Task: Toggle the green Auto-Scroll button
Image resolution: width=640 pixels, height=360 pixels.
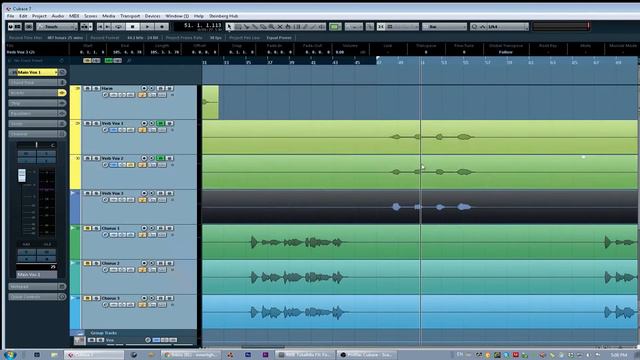Action: [x=335, y=27]
